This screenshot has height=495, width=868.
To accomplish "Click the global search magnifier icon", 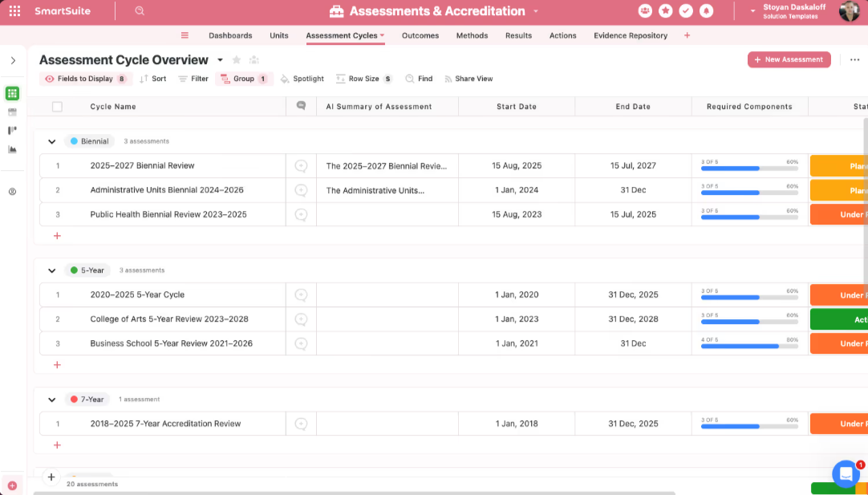I will [x=140, y=11].
